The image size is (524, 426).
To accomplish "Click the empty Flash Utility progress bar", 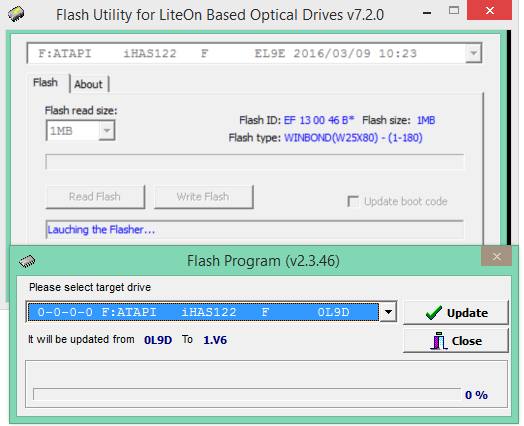I will point(255,162).
